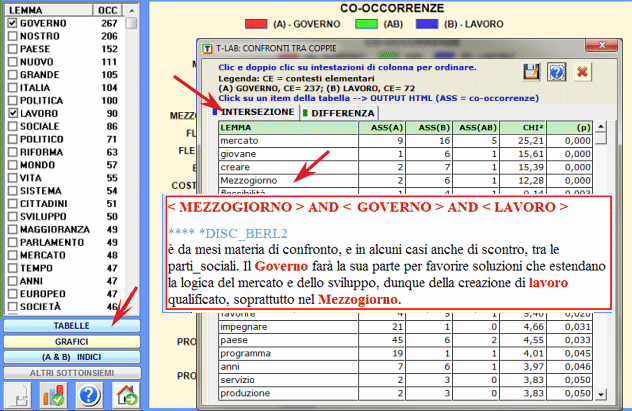Click the (A & B) INDICI button
This screenshot has height=411, width=632.
(x=72, y=357)
